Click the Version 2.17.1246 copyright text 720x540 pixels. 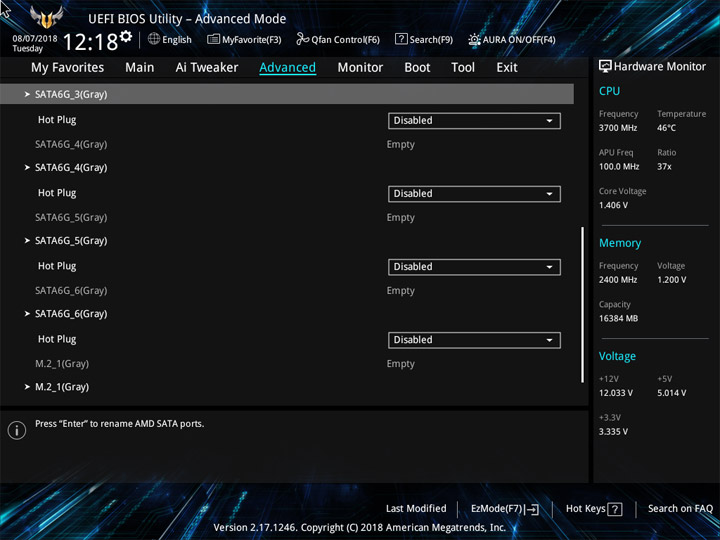[360, 527]
